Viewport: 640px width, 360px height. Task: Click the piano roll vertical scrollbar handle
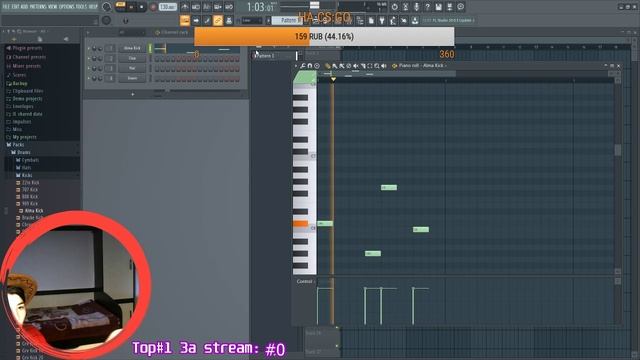(x=618, y=150)
